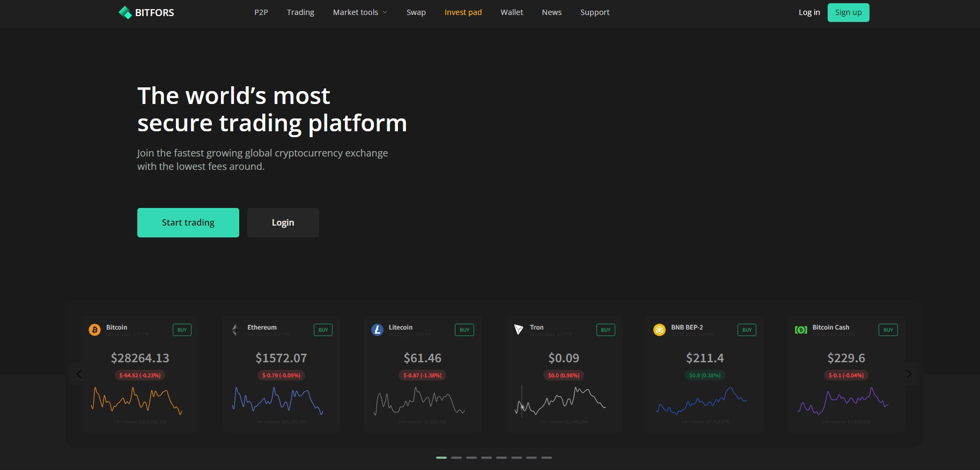Click the Litecoin card title
Viewport: 980px width, 470px height.
point(401,327)
